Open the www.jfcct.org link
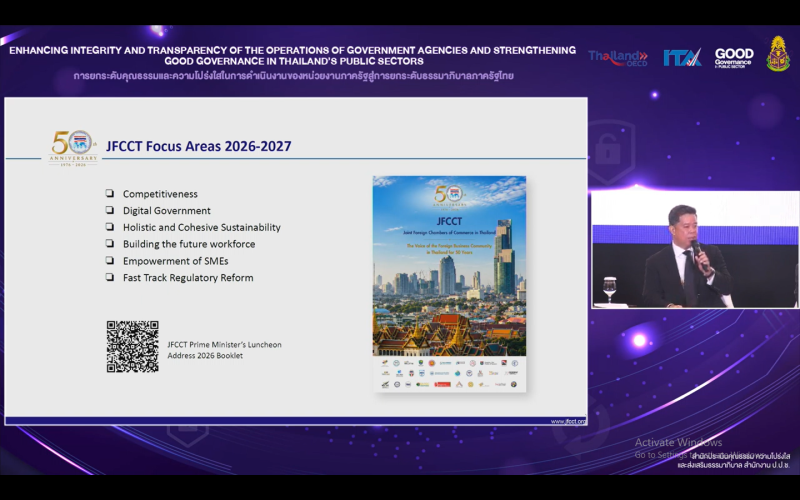Image resolution: width=800 pixels, height=500 pixels. coord(568,421)
